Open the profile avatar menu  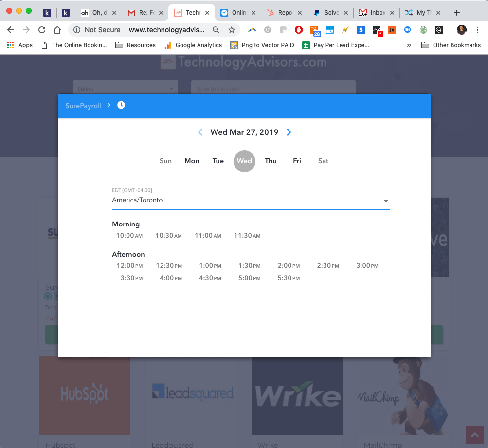click(462, 30)
